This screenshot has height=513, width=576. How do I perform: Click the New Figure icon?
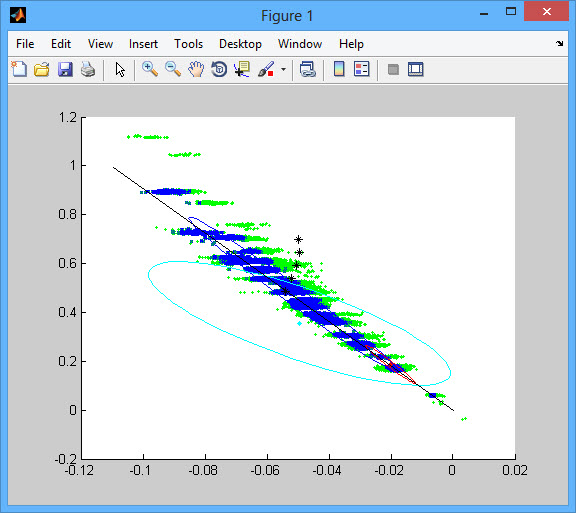19,69
